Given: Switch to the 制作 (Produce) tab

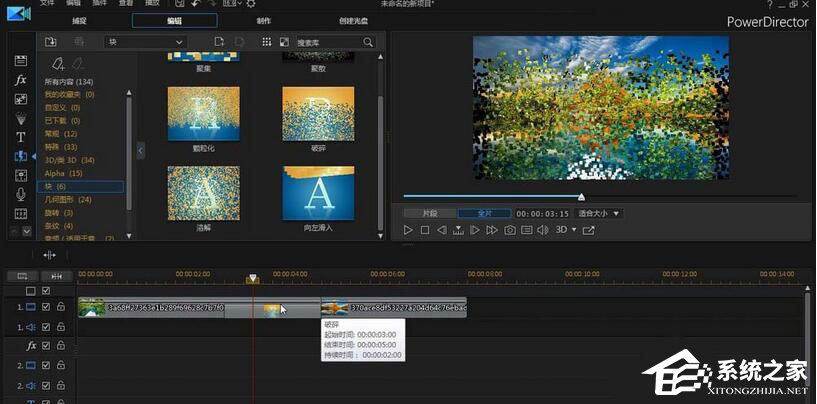Looking at the screenshot, I should click(x=263, y=20).
